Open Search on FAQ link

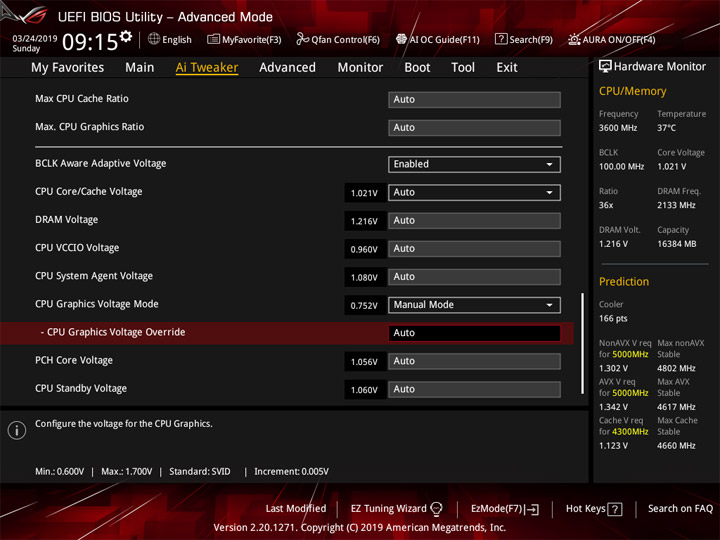click(681, 509)
